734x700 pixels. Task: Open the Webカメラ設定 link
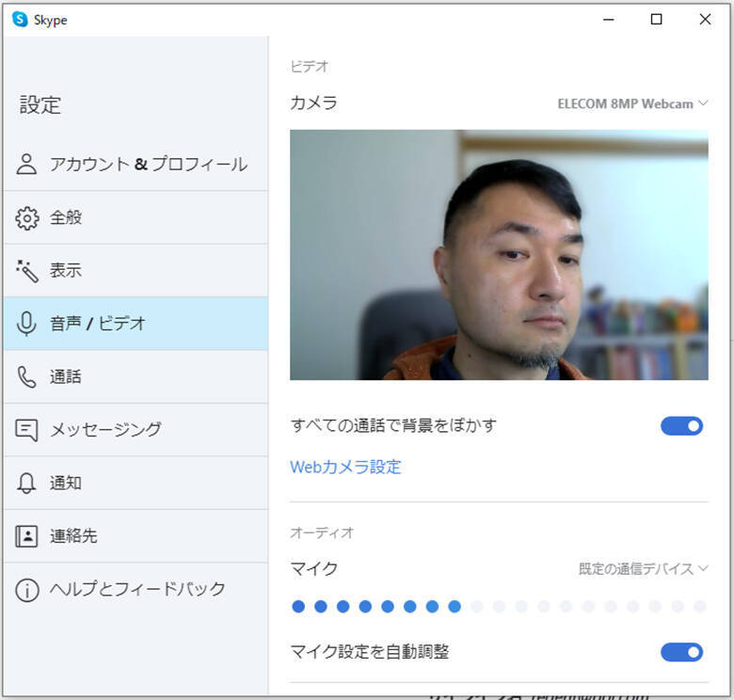(345, 467)
